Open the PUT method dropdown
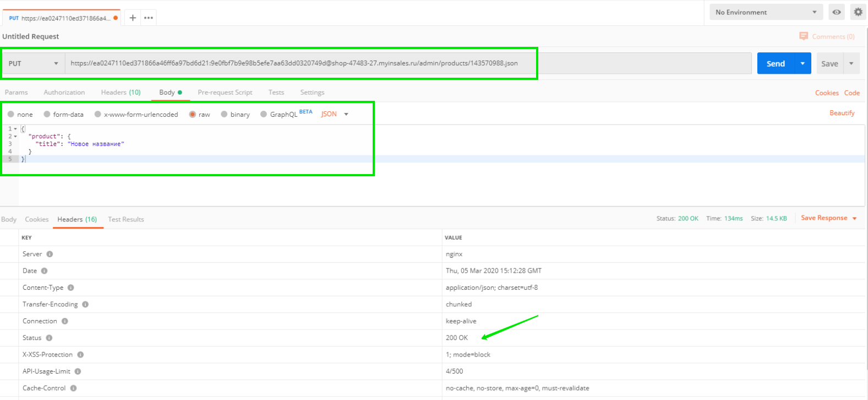The width and height of the screenshot is (868, 400). tap(33, 63)
